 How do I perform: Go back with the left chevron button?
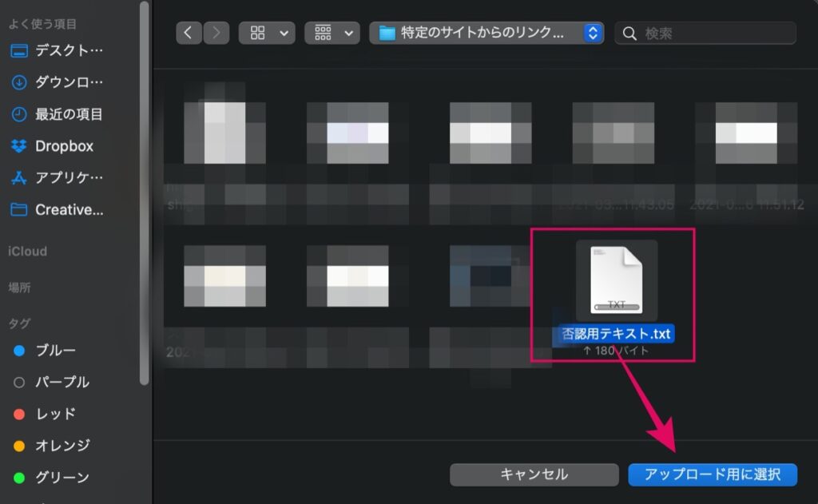tap(189, 33)
